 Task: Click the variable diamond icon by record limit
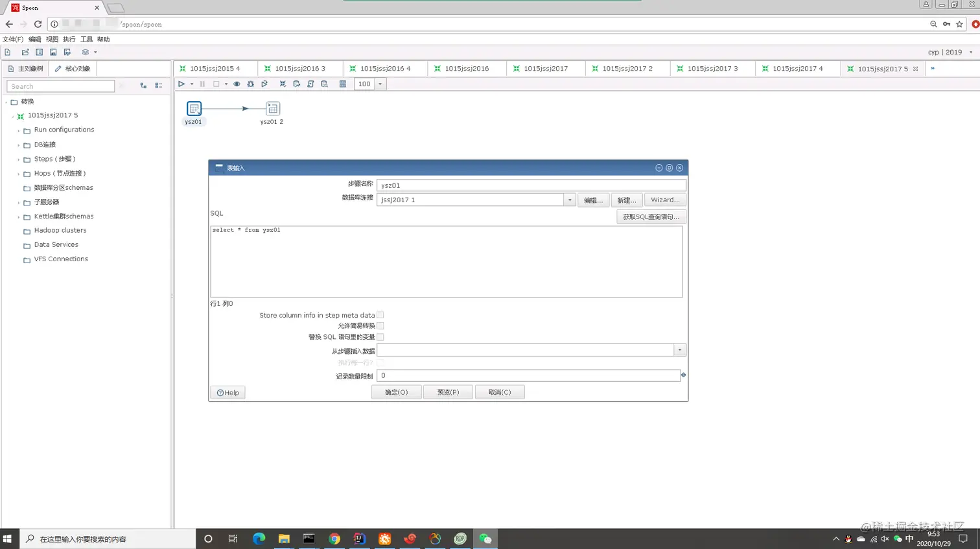683,375
